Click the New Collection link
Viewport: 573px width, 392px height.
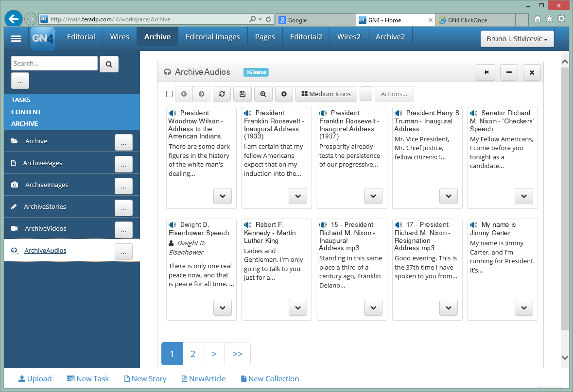click(x=270, y=379)
